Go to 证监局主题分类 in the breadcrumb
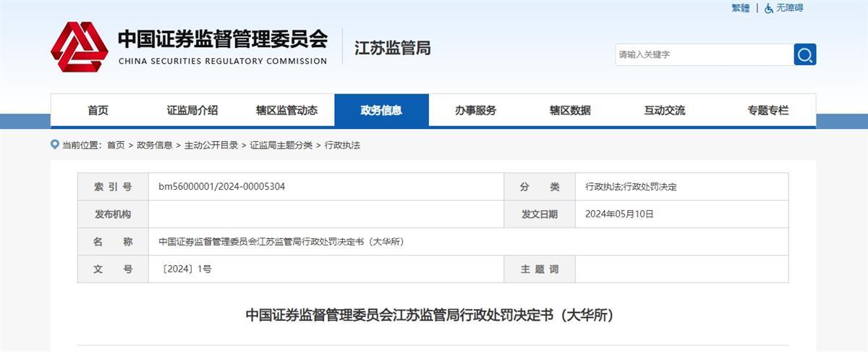 281,145
